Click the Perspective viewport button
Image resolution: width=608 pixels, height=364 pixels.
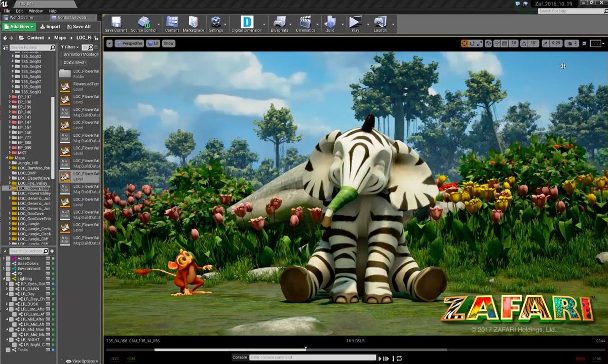click(129, 44)
